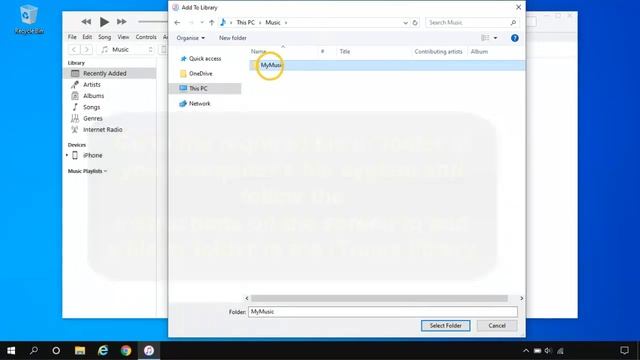
Task: Expand the Music Playlists section
Action: click(x=87, y=171)
